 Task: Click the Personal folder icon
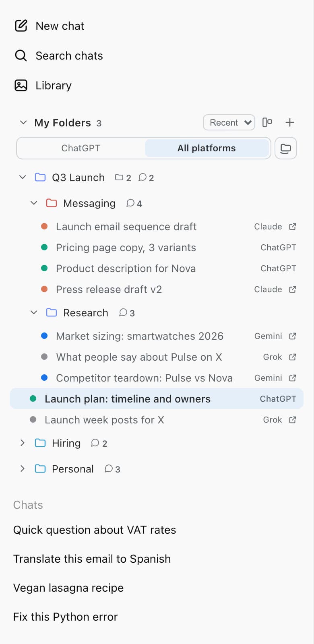click(x=40, y=469)
